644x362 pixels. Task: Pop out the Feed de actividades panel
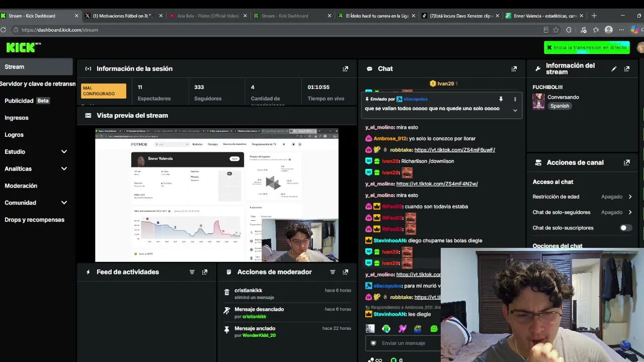point(205,272)
